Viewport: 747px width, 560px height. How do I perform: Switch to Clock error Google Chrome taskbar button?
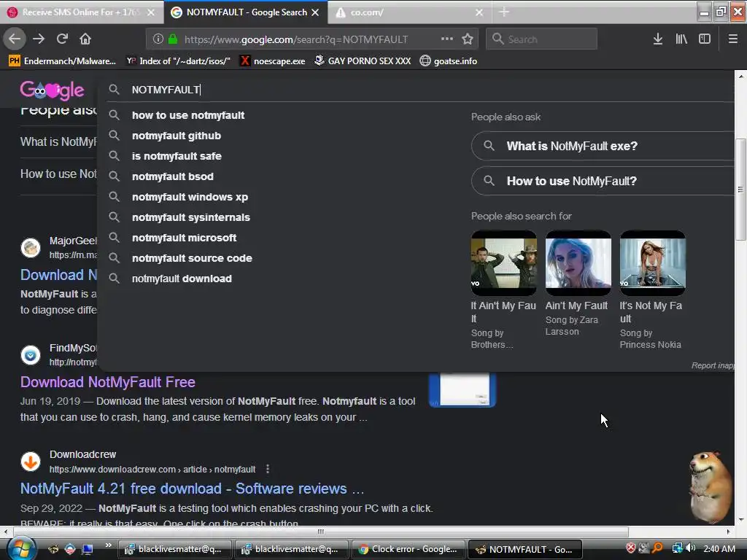click(409, 549)
